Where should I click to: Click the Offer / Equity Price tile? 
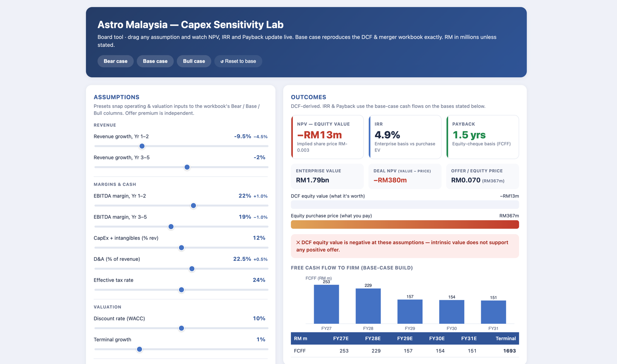click(482, 176)
